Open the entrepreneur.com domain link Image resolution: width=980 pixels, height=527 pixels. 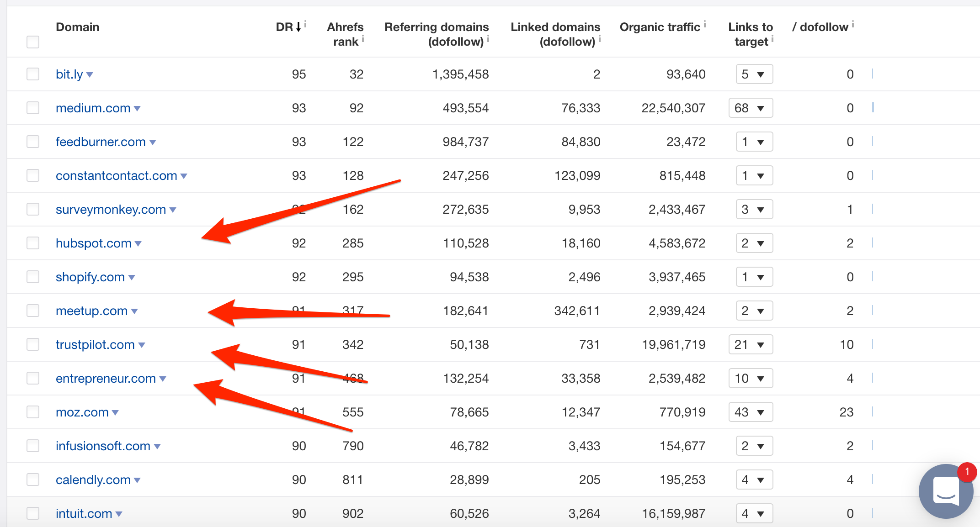(106, 378)
